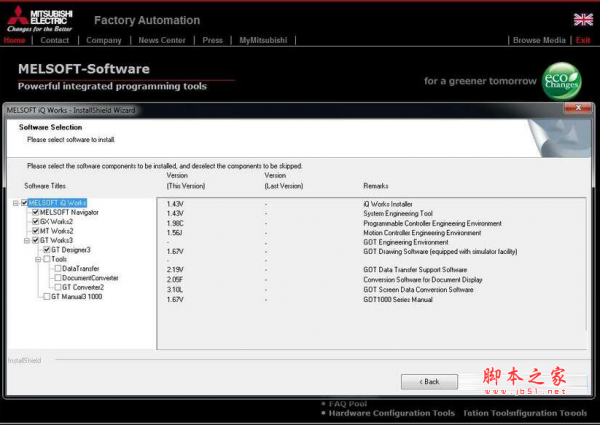
Task: Uncheck the MELSOFT Navigator checkbox
Action: 35,212
